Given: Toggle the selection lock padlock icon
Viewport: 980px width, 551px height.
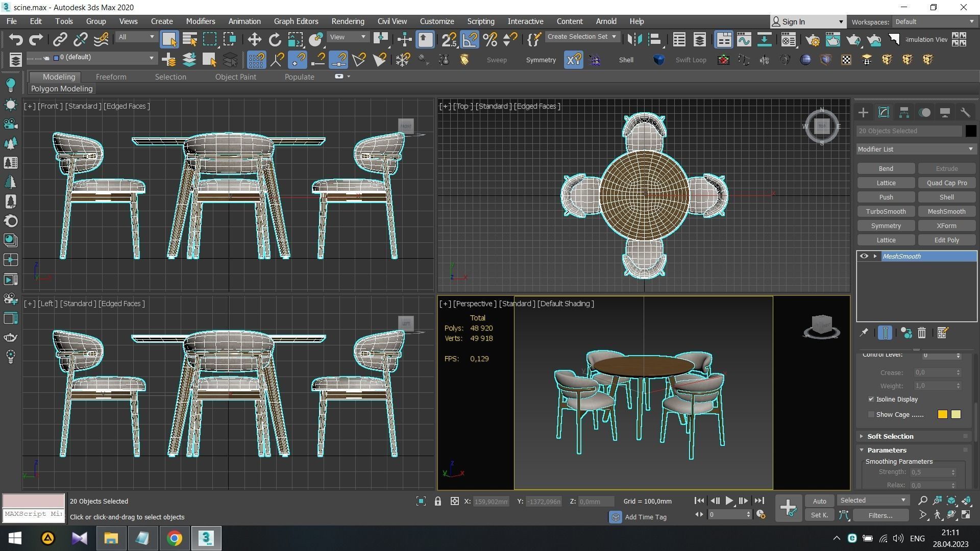Looking at the screenshot, I should [x=438, y=502].
